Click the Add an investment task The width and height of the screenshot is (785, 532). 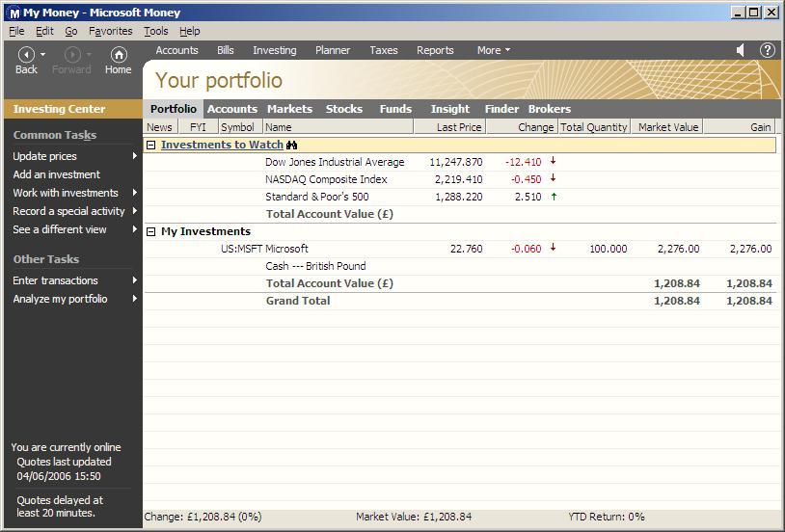click(57, 174)
